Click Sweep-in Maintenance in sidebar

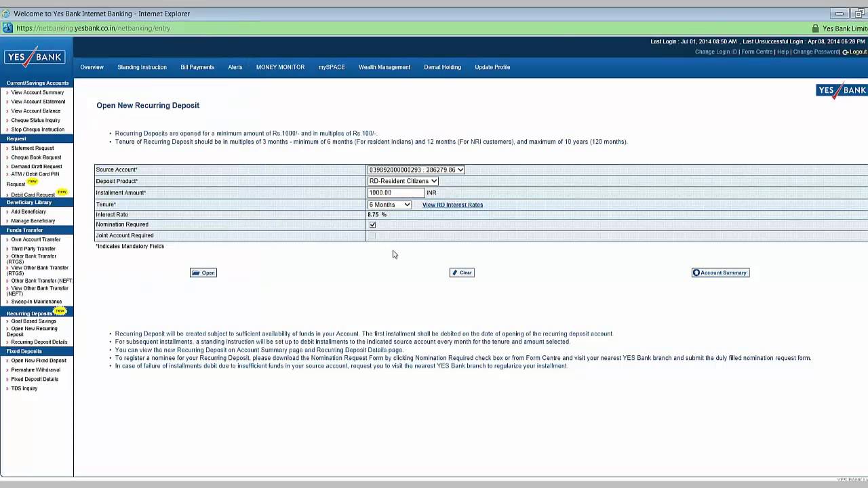coord(37,302)
